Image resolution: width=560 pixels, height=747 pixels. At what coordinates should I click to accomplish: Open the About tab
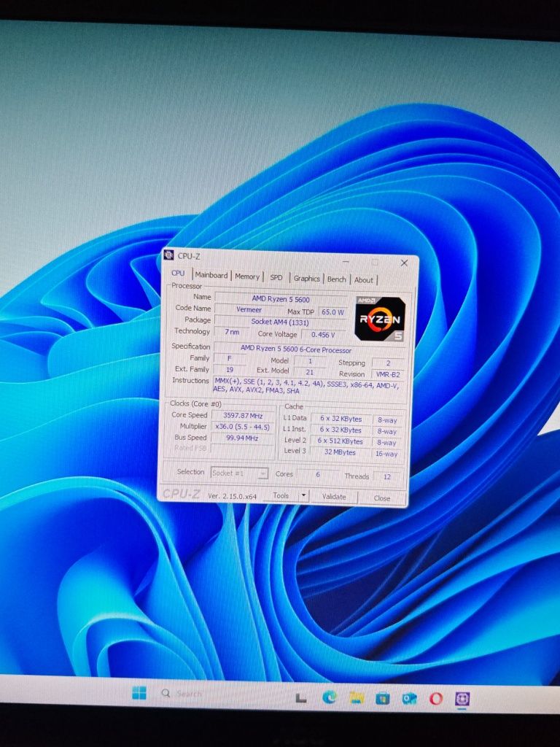pos(363,280)
